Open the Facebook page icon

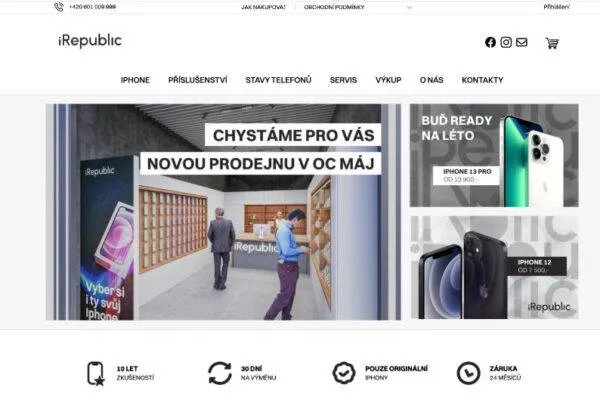click(490, 42)
